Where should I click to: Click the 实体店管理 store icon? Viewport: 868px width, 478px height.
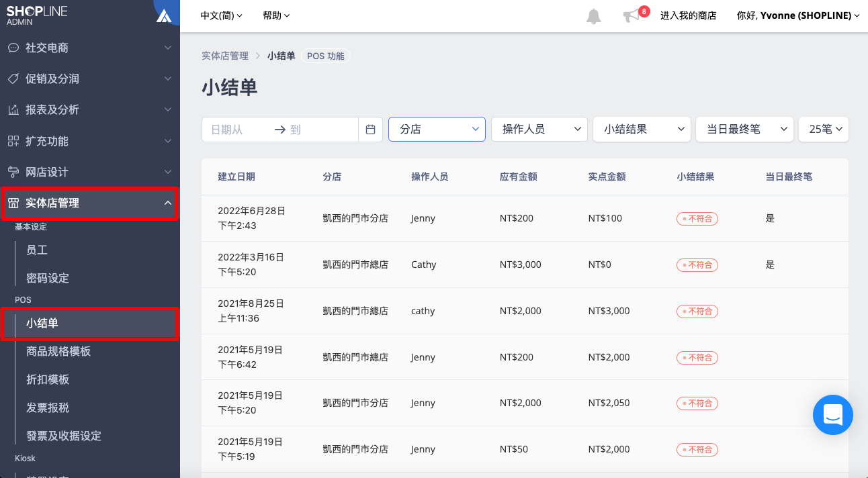pos(13,203)
